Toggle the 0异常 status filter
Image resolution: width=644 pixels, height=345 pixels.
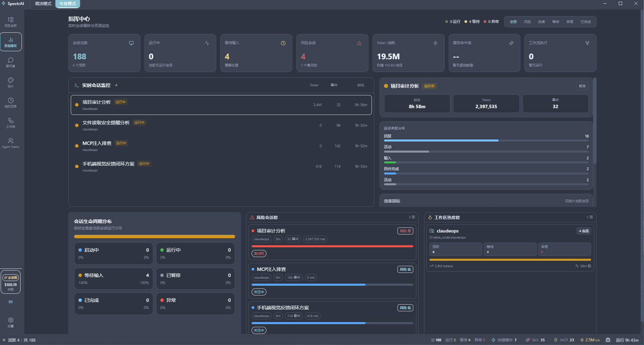(491, 22)
